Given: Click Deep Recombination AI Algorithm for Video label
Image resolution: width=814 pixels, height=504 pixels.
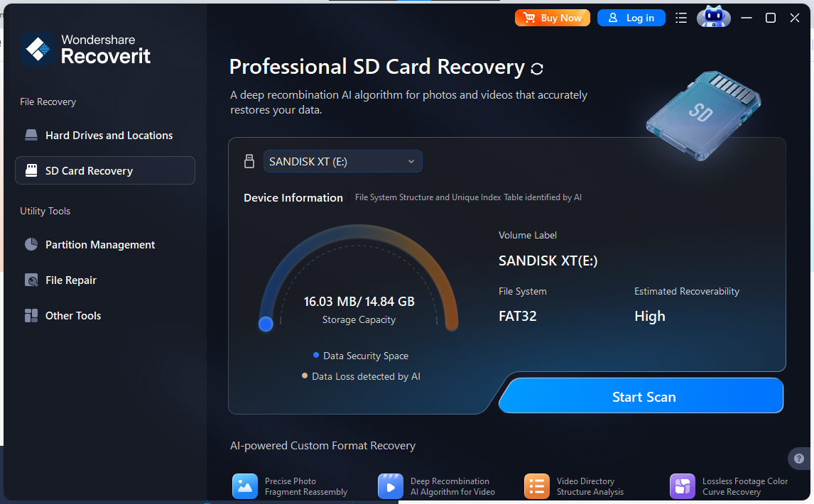Looking at the screenshot, I should 452,486.
